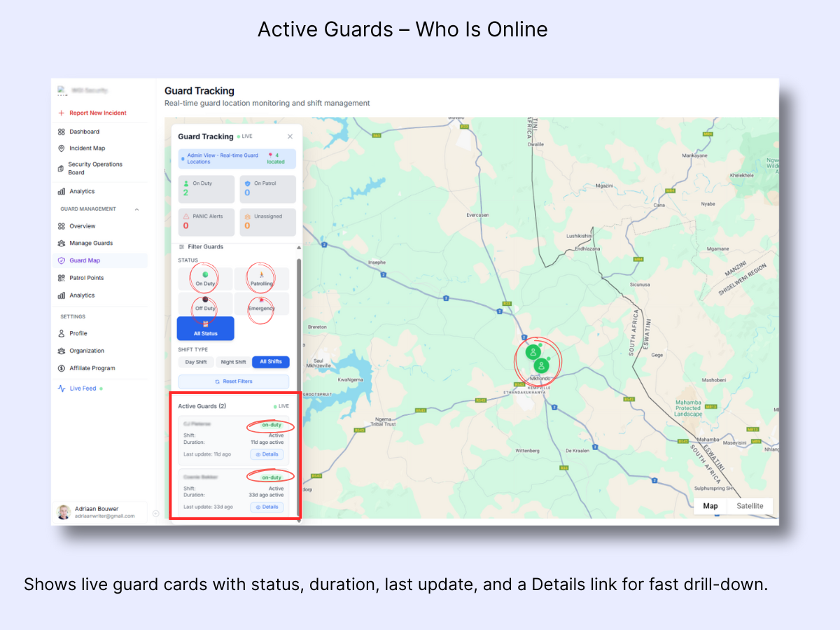Select the Incident Map pin icon
This screenshot has width=840, height=630.
63,148
